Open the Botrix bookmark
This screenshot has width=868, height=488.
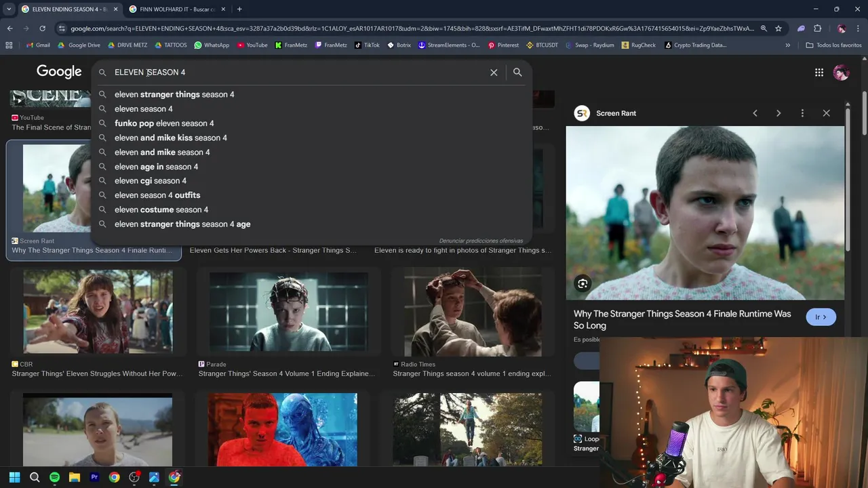399,45
